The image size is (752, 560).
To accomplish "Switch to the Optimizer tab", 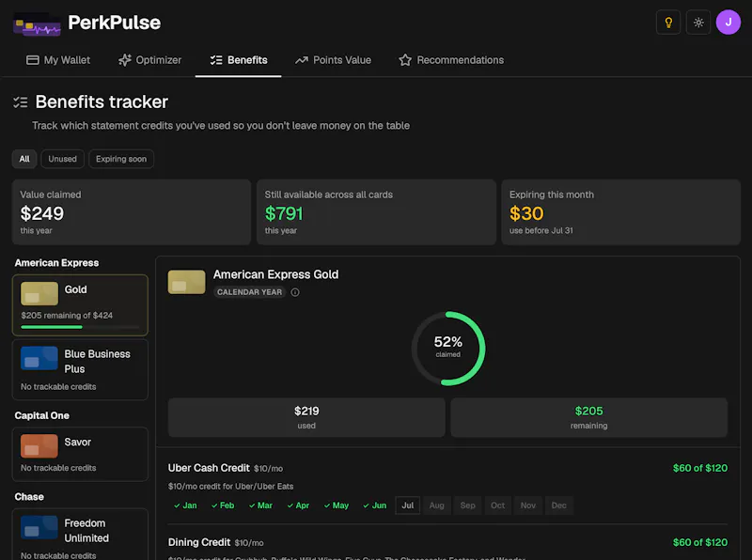I will (x=149, y=60).
